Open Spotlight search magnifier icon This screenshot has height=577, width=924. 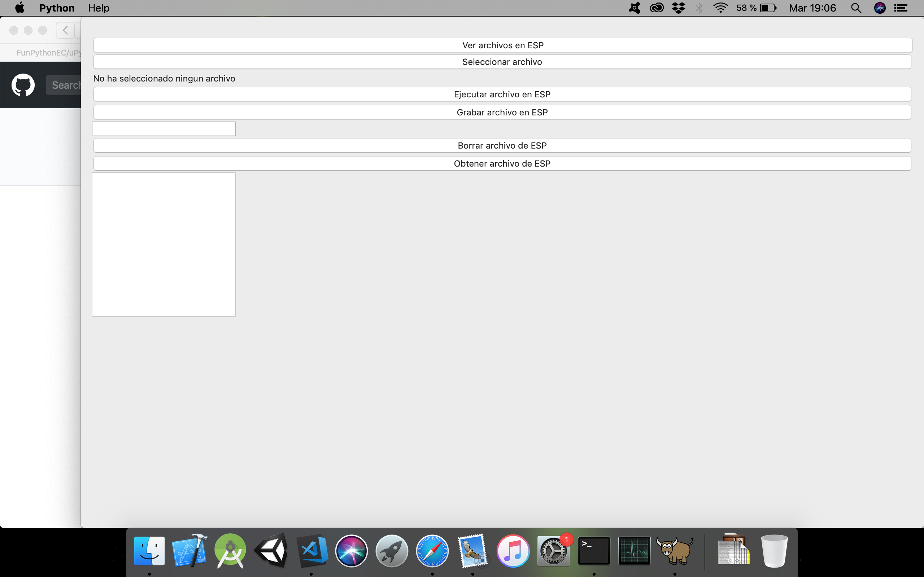click(856, 8)
